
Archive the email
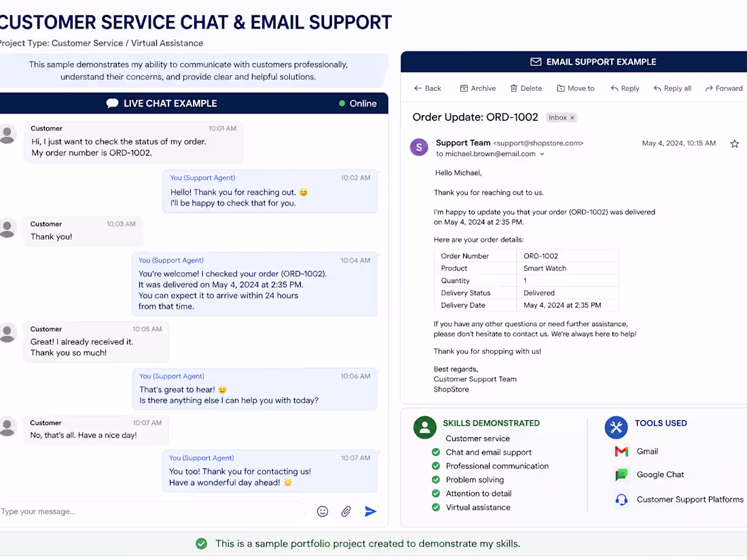[x=478, y=88]
